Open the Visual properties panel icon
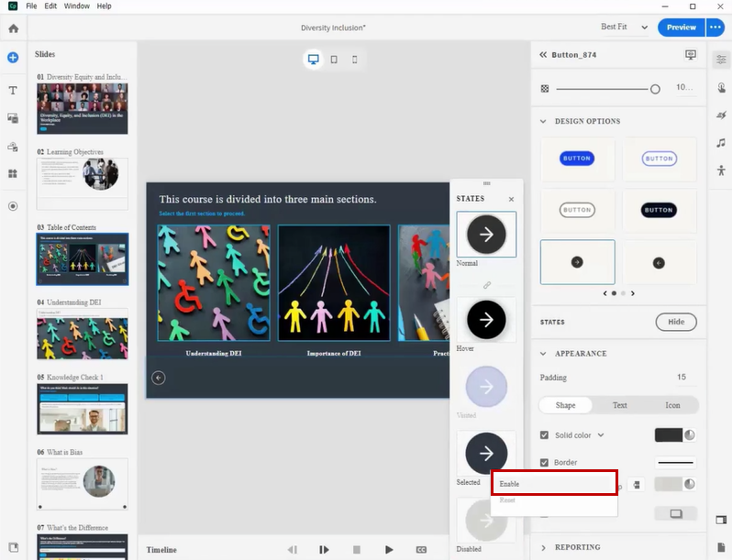 (721, 60)
